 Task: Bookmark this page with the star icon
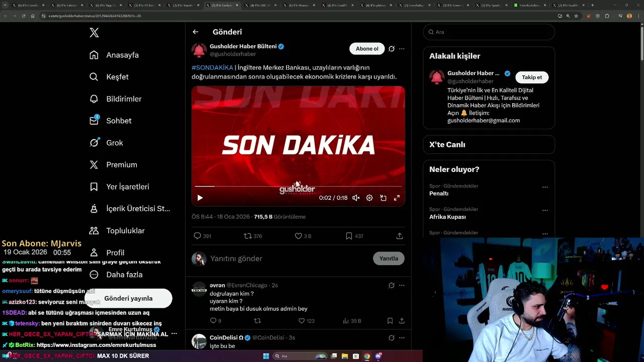point(576,16)
